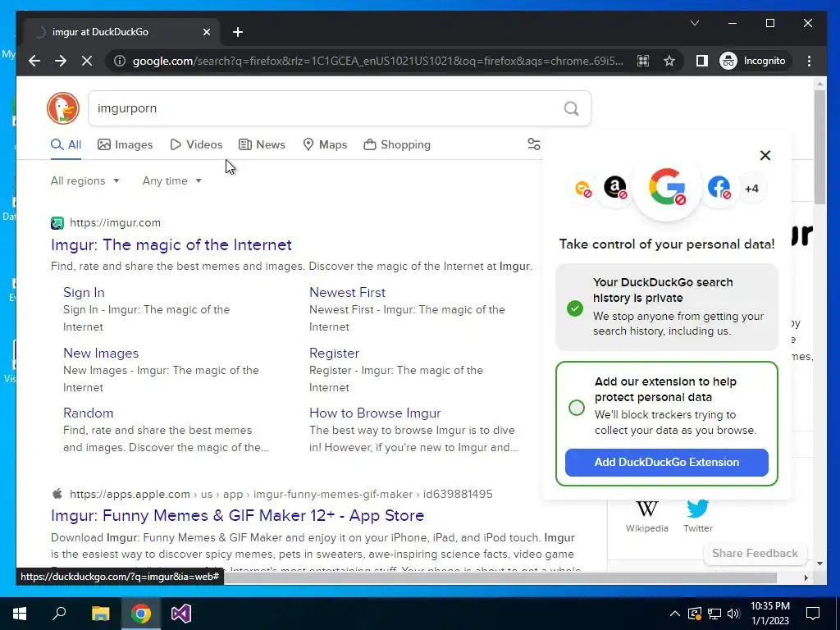The height and width of the screenshot is (630, 840).
Task: Go forward in Chrome
Action: pos(61,61)
